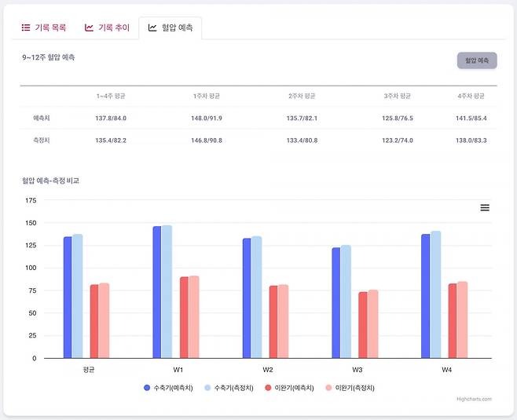Open the Highcharts.com credit link
Viewport: 517px width, 420px height.
tap(474, 400)
